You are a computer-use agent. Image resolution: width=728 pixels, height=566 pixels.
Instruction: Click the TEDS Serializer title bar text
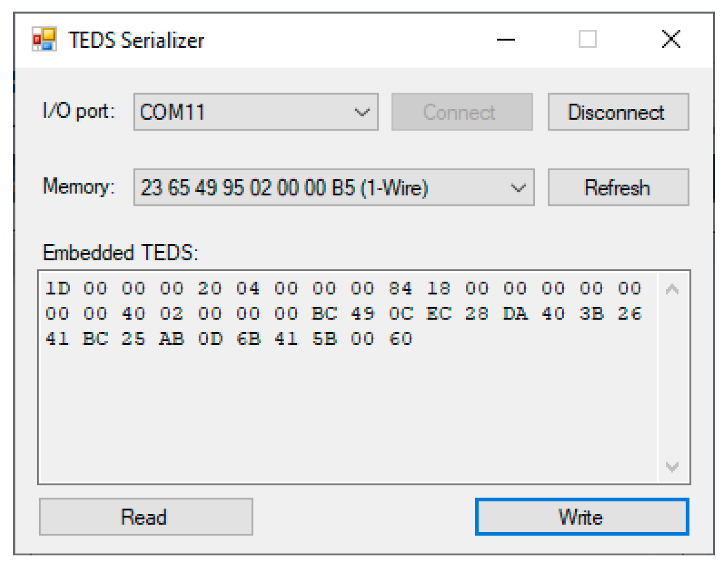click(x=136, y=40)
